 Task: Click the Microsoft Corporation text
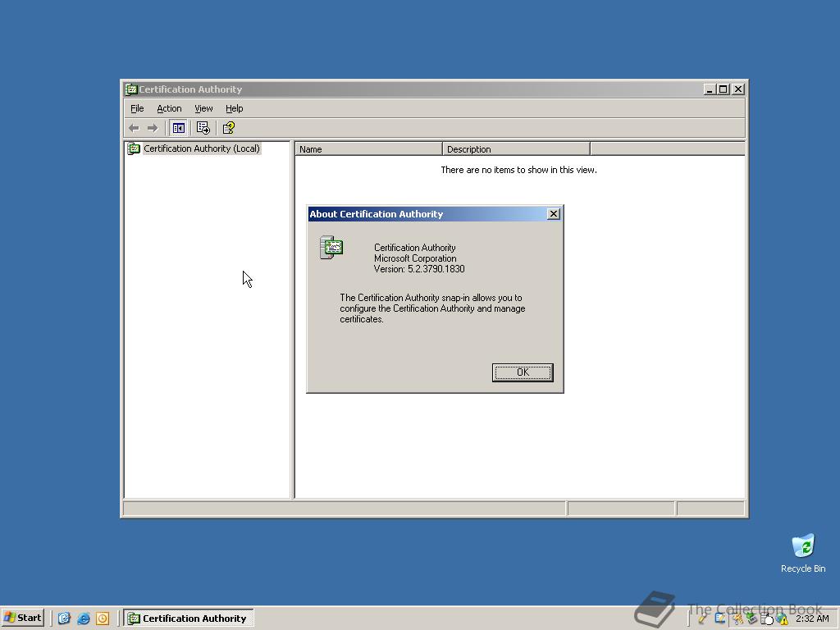pos(415,258)
